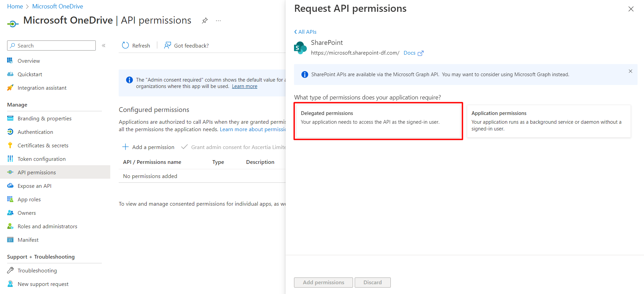The height and width of the screenshot is (294, 644).
Task: Click the Discard button
Action: [x=373, y=283]
